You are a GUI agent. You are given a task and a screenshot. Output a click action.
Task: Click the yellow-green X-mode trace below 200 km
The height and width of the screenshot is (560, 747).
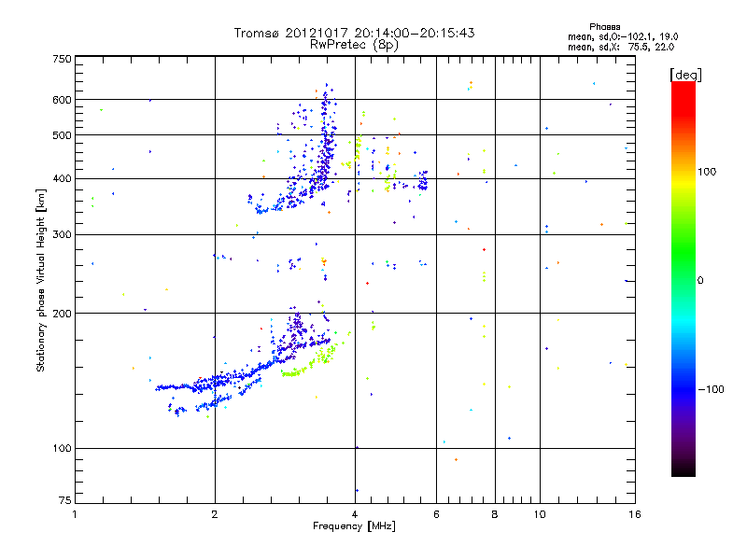coord(310,362)
